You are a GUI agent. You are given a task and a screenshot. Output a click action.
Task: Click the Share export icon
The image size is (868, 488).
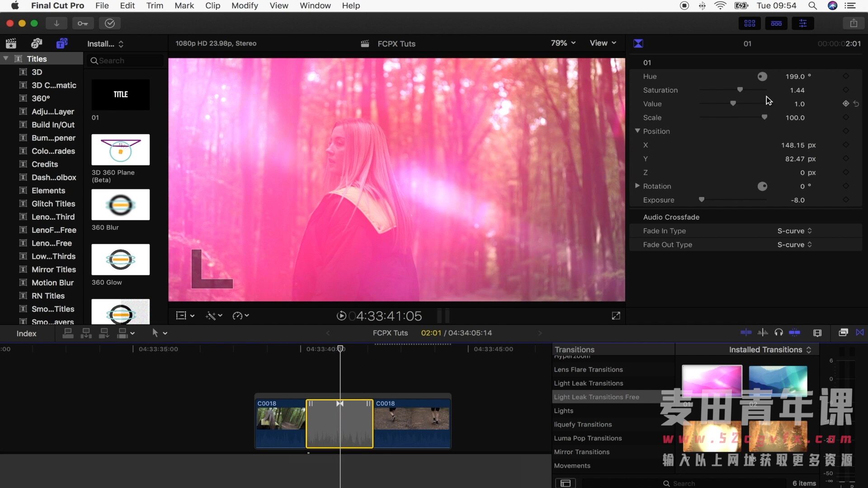click(853, 23)
